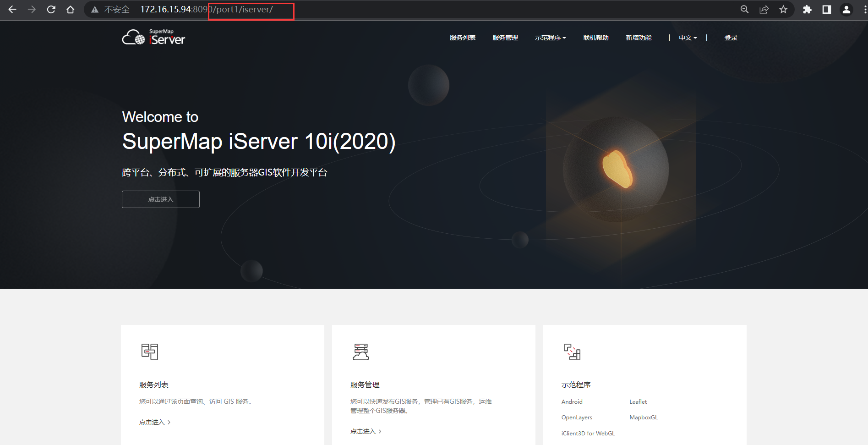The width and height of the screenshot is (868, 445).
Task: Open 新增功能 in the top navigation
Action: [639, 38]
